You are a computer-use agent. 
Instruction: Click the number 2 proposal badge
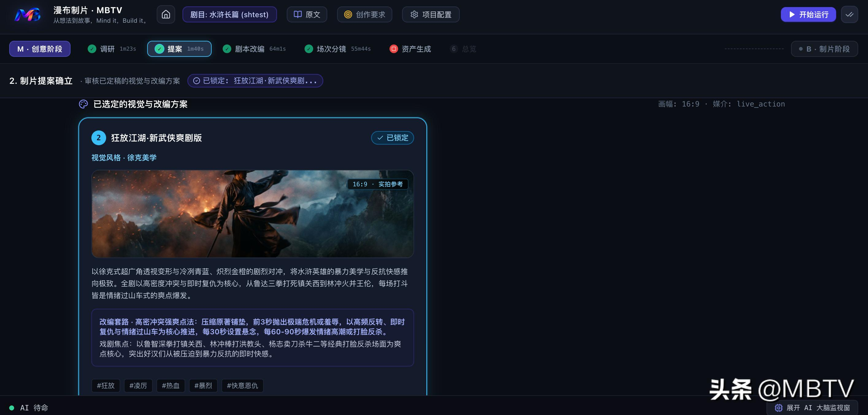[x=99, y=138]
